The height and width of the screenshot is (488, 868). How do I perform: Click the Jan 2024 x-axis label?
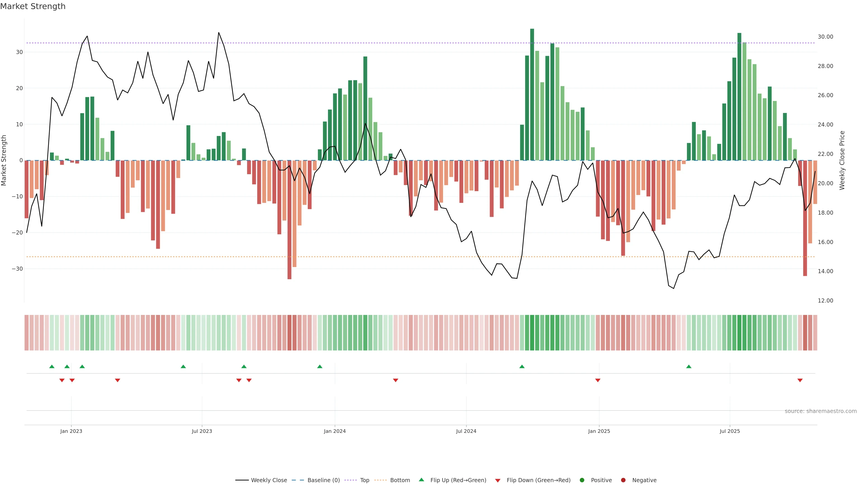(x=335, y=431)
